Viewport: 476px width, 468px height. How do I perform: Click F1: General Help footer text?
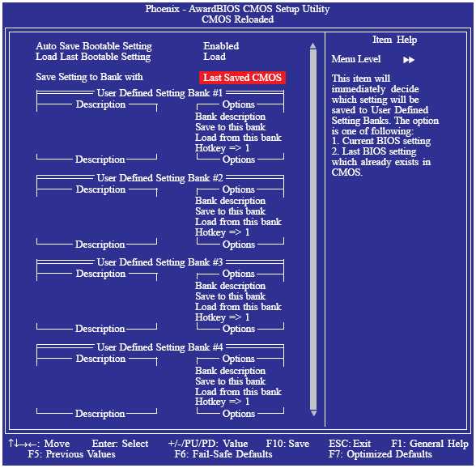[x=430, y=444]
